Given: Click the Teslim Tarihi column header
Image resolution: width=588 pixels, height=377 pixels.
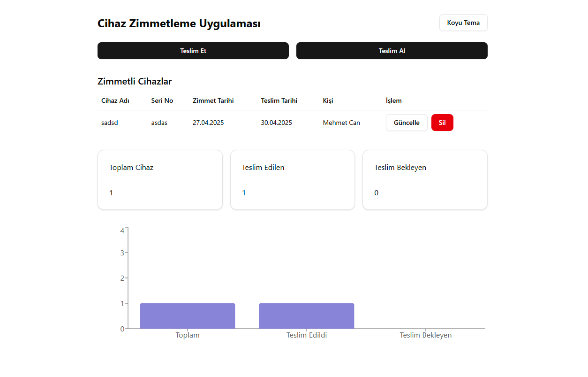Looking at the screenshot, I should [x=279, y=100].
